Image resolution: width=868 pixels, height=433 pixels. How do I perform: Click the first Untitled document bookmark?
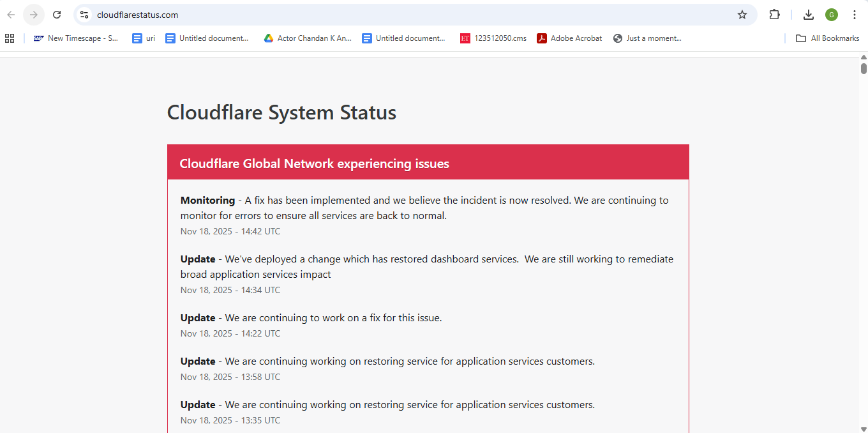coord(207,38)
